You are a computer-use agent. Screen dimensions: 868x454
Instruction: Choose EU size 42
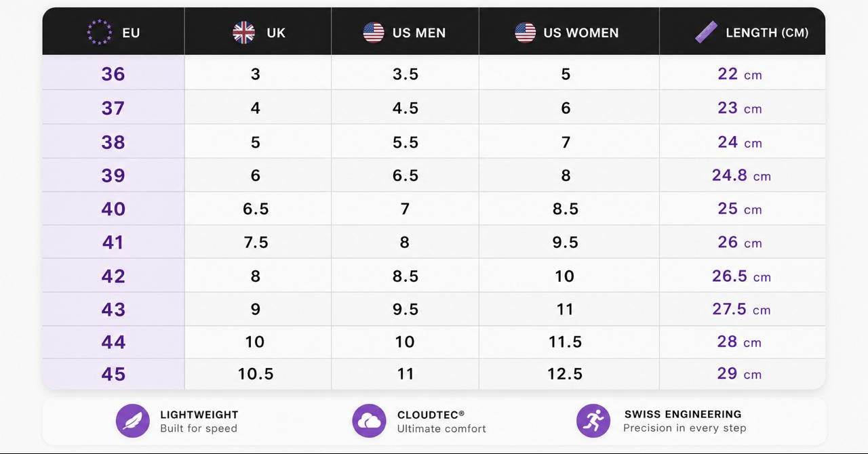pyautogui.click(x=113, y=276)
